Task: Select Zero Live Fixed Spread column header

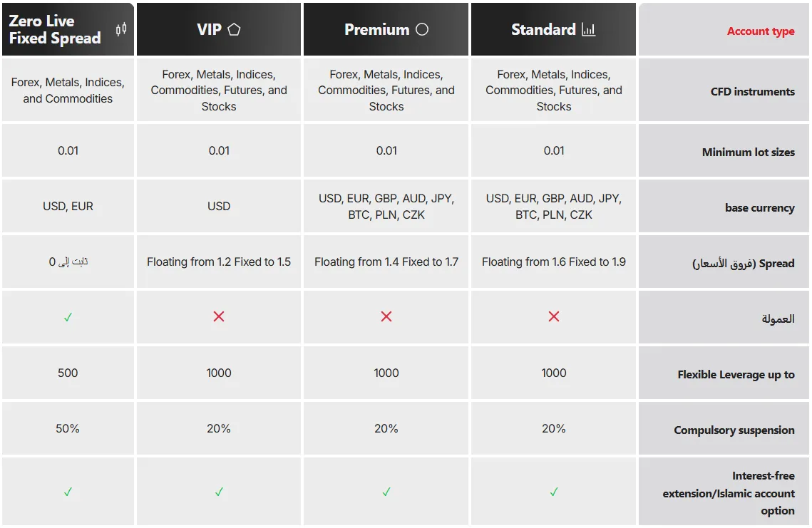Action: (68, 29)
